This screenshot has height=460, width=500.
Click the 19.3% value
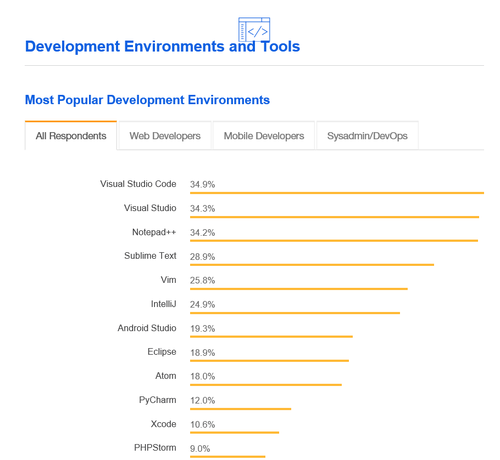coord(202,328)
